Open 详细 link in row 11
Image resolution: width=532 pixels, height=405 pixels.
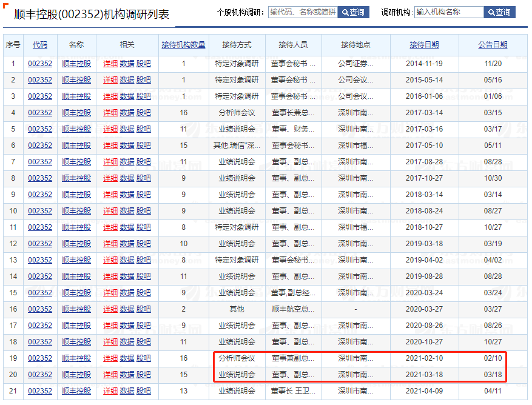(x=110, y=227)
